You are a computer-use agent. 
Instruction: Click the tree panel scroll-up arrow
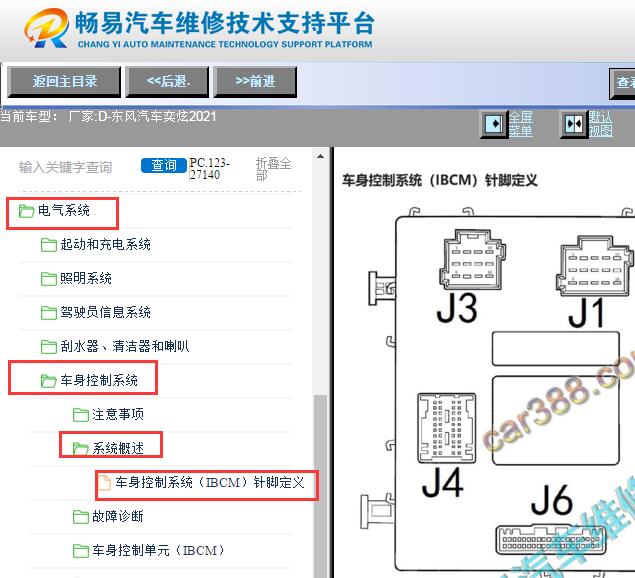[x=320, y=156]
